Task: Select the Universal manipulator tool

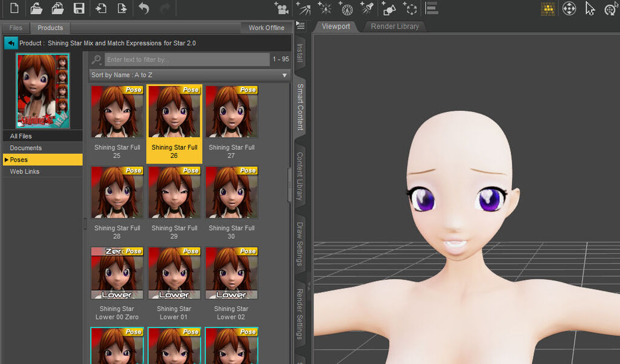Action: coord(569,8)
